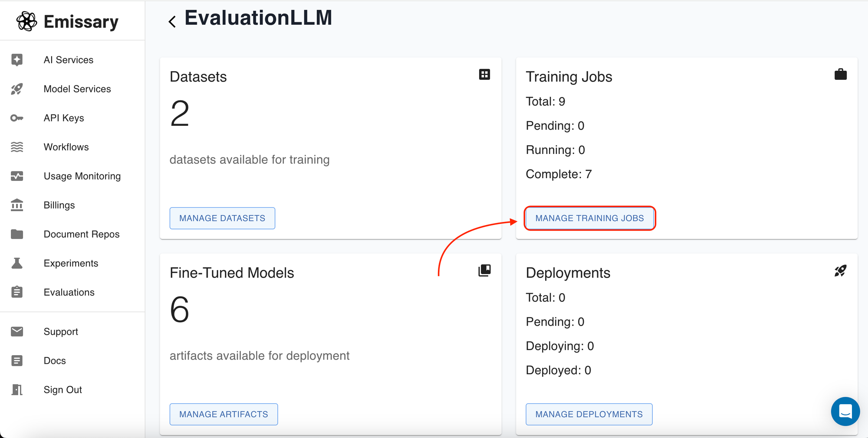
Task: Open the API Keys page
Action: pyautogui.click(x=64, y=118)
